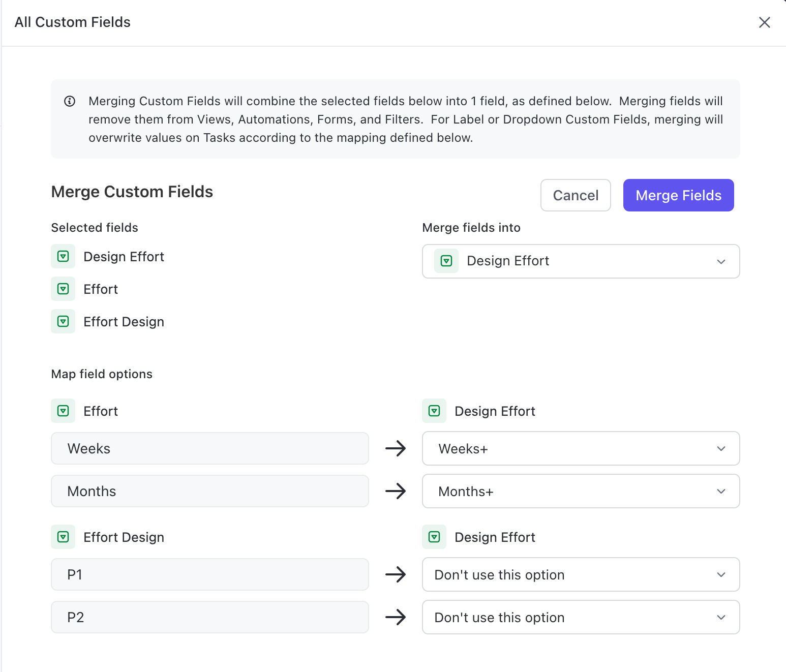Click the arrow icon next to Months
The image size is (786, 672).
tap(396, 491)
